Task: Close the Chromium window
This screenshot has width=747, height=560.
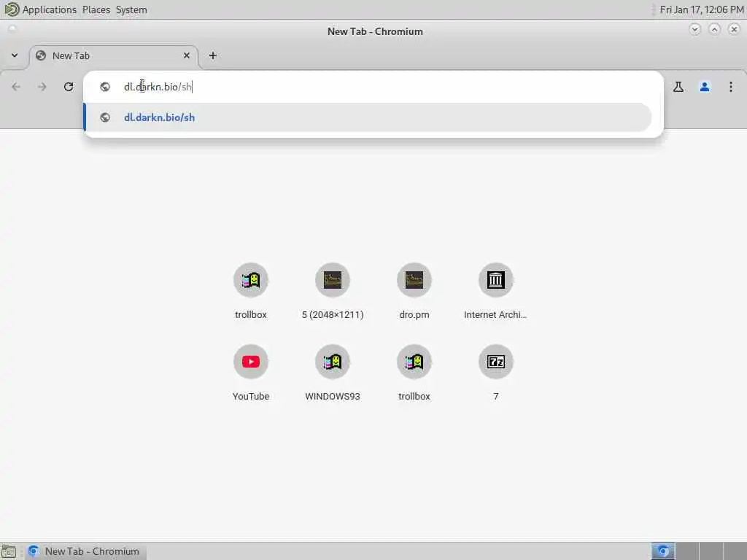Action: click(734, 29)
